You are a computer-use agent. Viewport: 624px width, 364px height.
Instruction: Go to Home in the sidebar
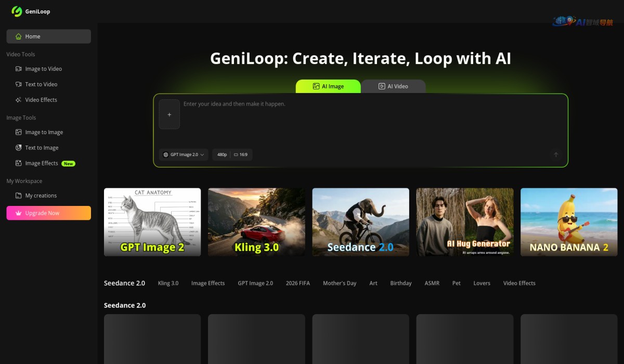click(48, 36)
